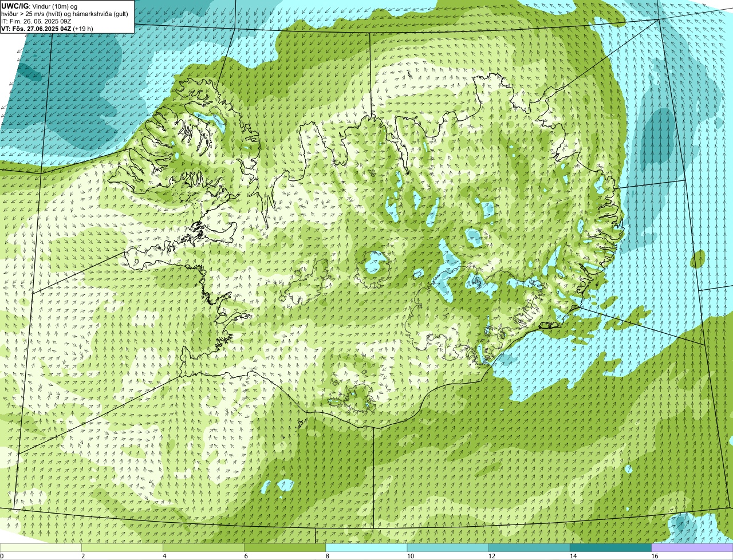This screenshot has height=560, width=733.
Task: Click the purple legend swatch above 16 m/s
Action: tap(692, 548)
